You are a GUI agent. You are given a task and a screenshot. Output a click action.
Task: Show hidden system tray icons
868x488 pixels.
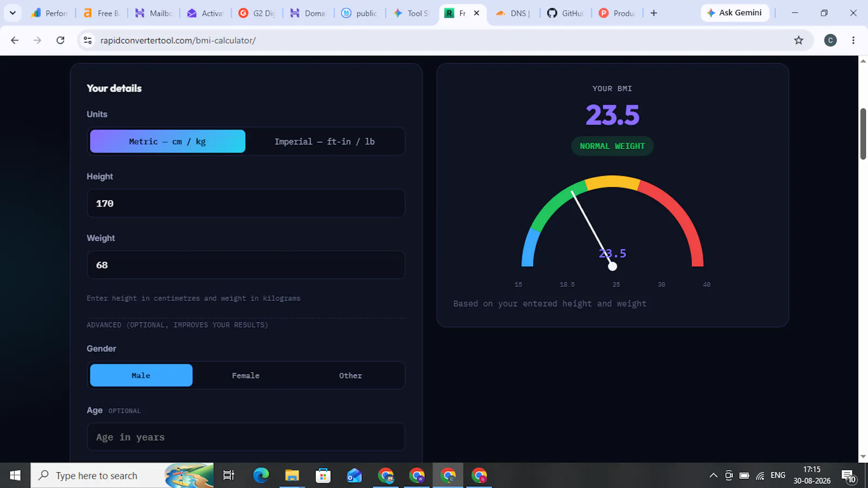713,476
